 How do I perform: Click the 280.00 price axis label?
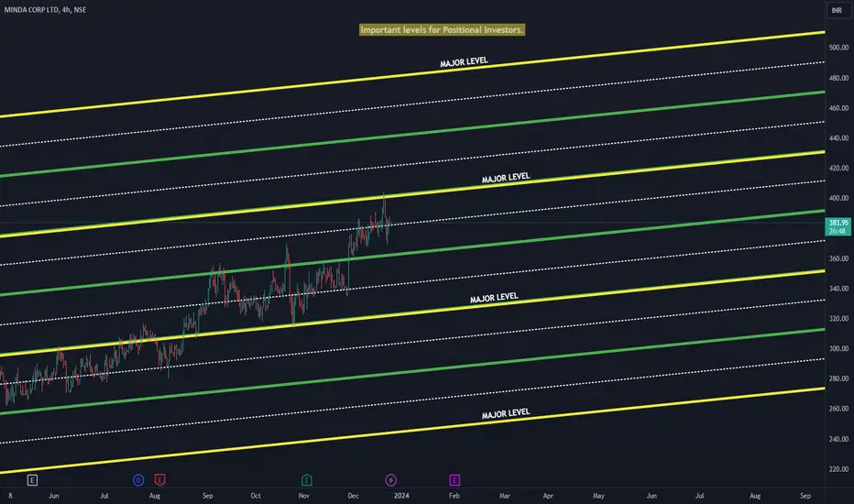point(838,378)
